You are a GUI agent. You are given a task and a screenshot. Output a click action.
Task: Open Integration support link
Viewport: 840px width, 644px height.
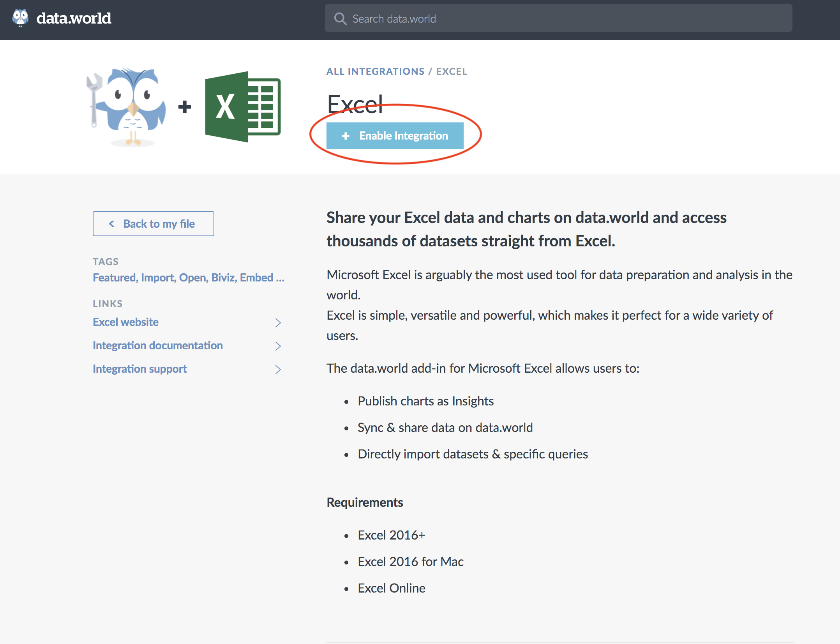[139, 369]
